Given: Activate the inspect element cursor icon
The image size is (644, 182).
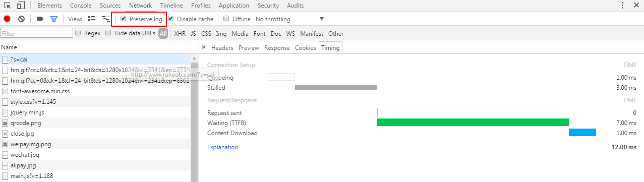Looking at the screenshot, I should (8, 6).
